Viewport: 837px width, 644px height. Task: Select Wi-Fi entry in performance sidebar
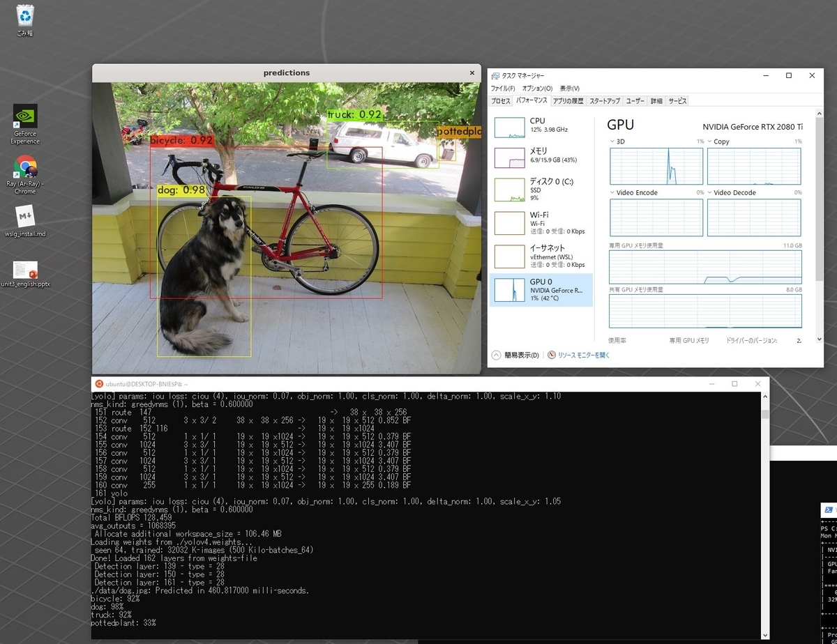coord(541,222)
